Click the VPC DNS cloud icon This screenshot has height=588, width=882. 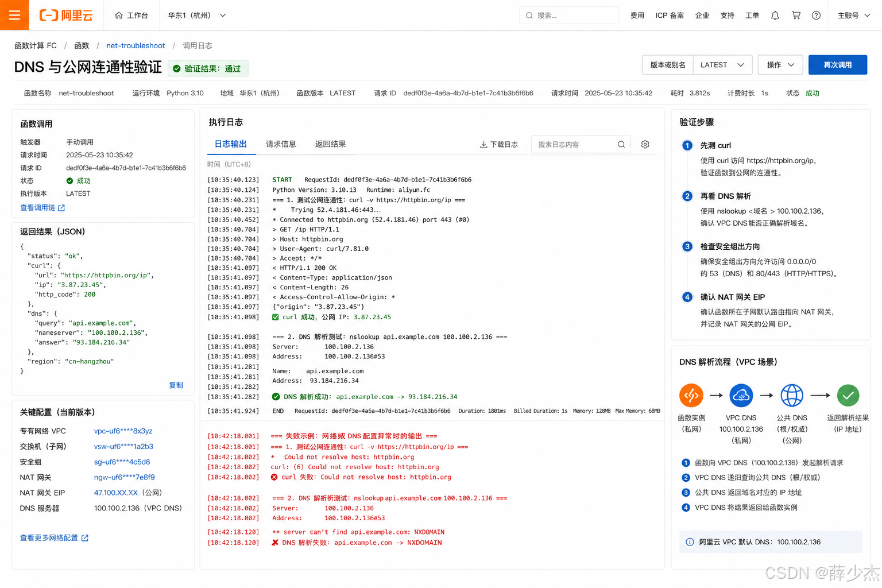[x=741, y=396]
